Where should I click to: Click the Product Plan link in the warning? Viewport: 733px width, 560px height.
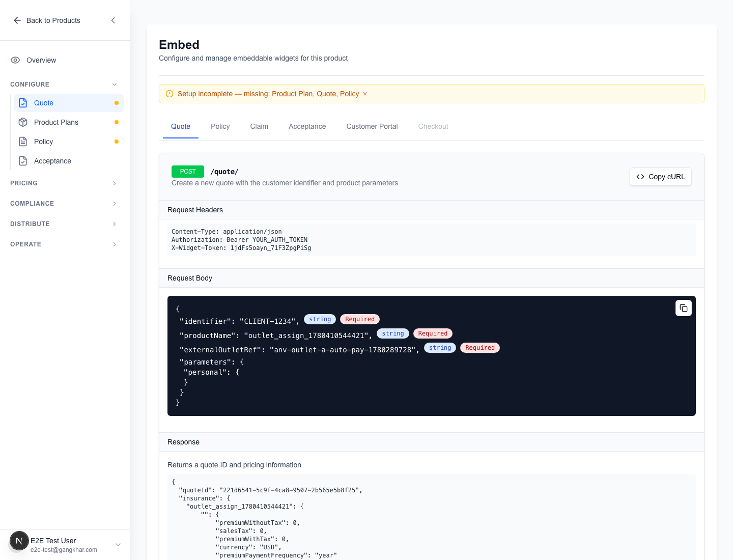pos(292,94)
